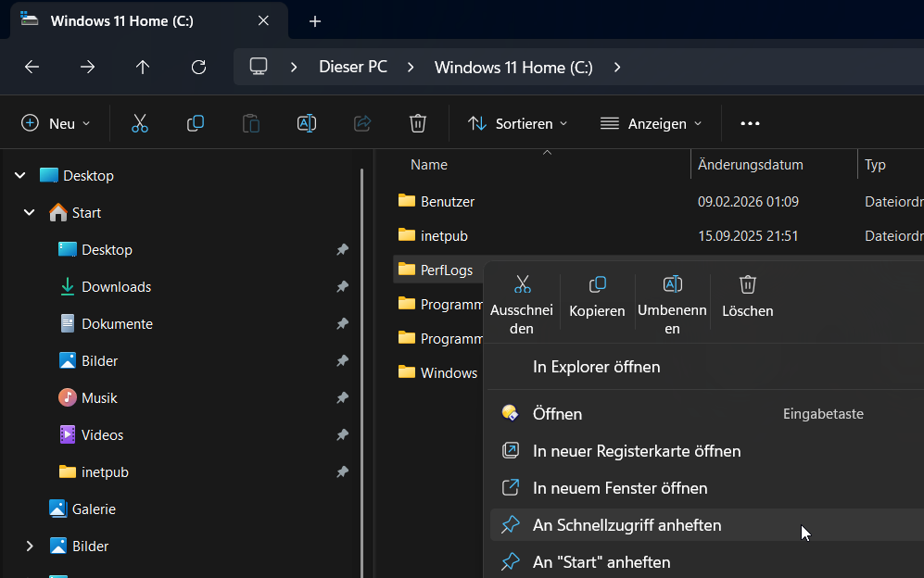Unpin Dokumente via its pin icon

point(342,324)
